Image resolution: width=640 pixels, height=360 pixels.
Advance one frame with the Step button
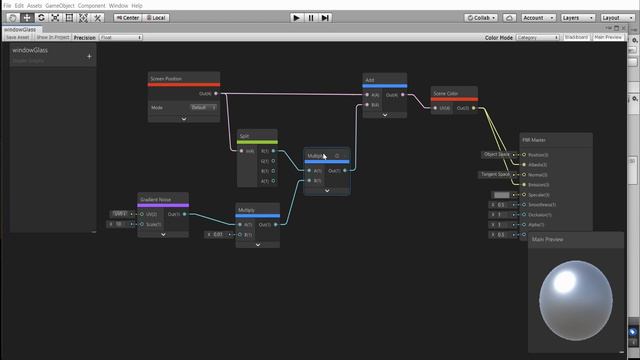pyautogui.click(x=325, y=18)
